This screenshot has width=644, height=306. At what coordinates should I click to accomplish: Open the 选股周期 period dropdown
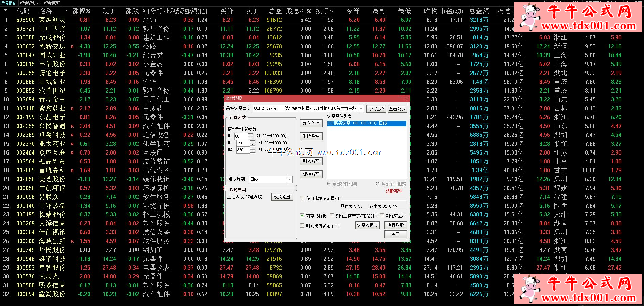289,179
